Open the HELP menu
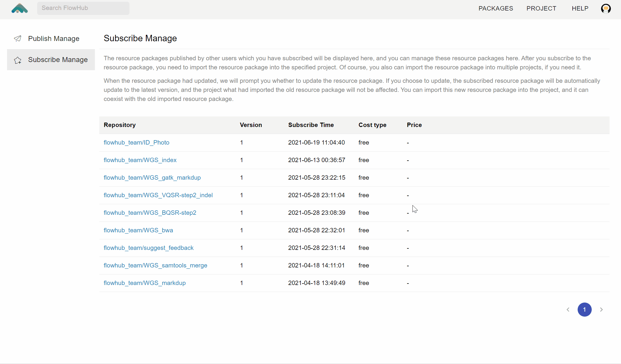 click(580, 8)
